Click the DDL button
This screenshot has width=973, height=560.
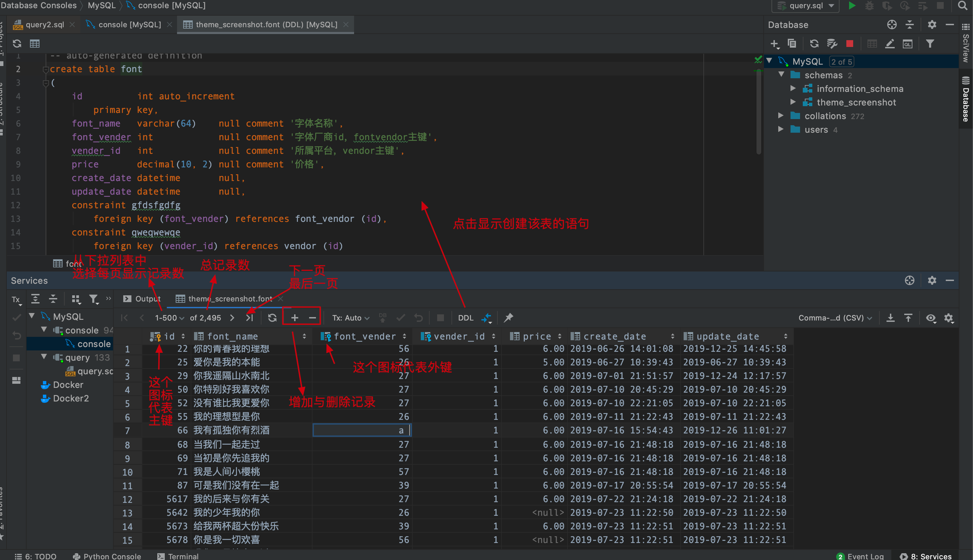click(x=466, y=318)
